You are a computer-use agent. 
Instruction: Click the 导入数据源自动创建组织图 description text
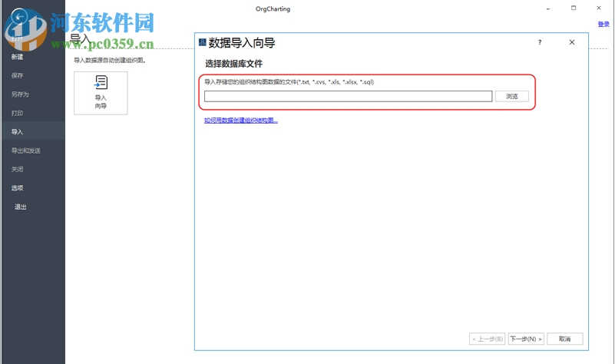(x=110, y=61)
